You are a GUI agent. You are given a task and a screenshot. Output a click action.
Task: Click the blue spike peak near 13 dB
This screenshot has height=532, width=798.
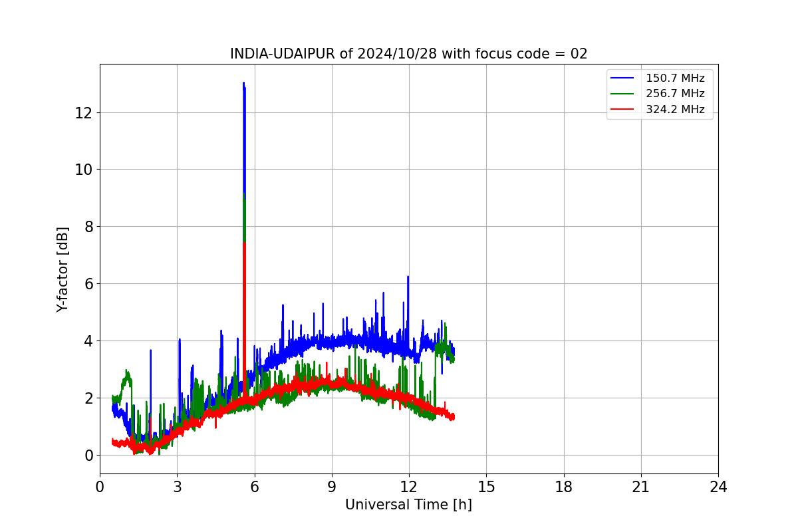pyautogui.click(x=244, y=83)
